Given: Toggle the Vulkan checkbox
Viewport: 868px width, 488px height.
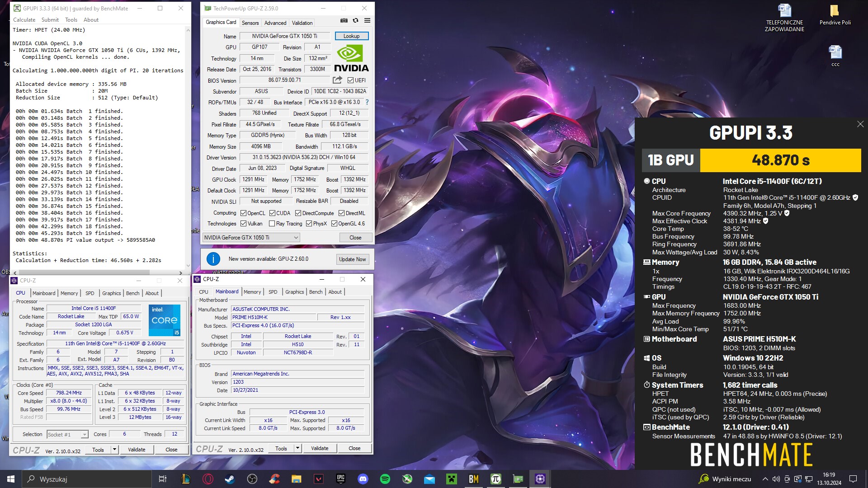Looking at the screenshot, I should tap(243, 224).
